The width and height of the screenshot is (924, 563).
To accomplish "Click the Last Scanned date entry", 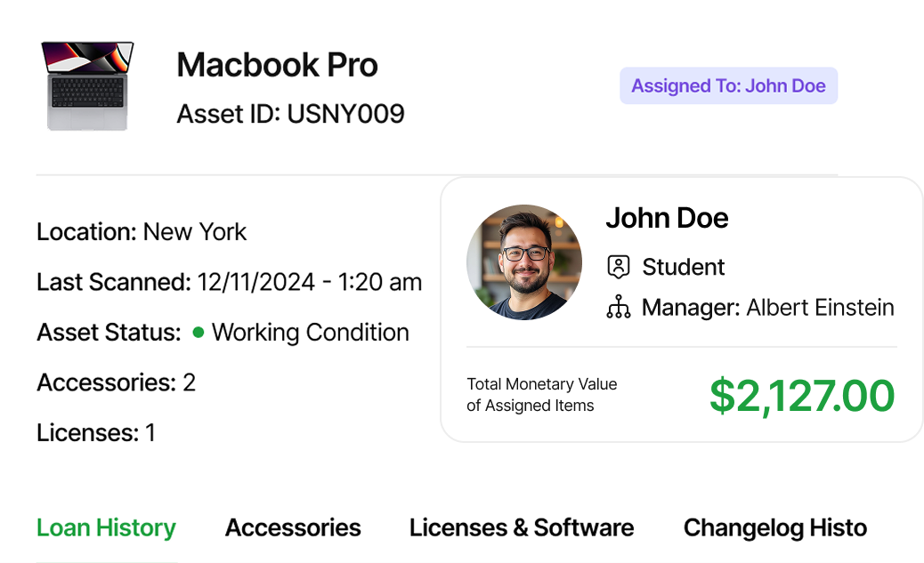I will [x=229, y=283].
